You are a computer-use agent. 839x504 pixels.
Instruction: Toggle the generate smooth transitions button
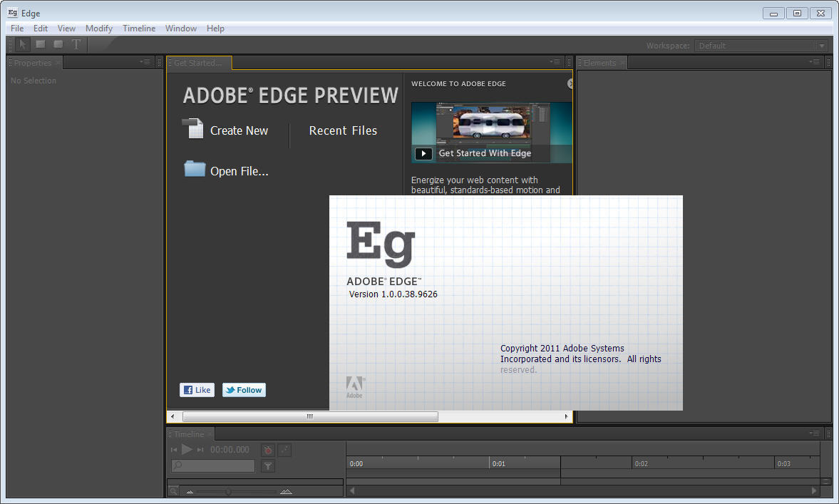pos(285,450)
